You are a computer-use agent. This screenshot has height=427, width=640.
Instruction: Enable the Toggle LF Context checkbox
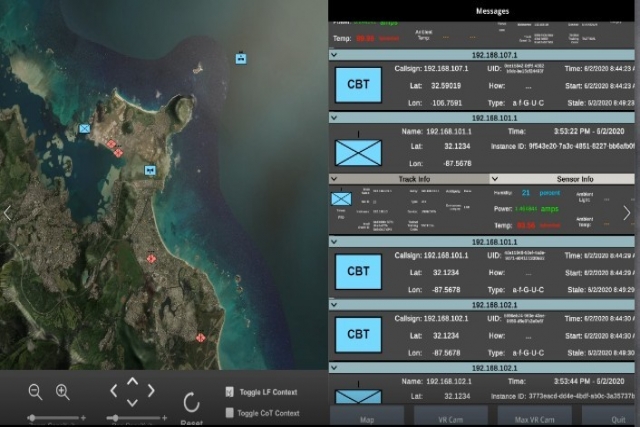pyautogui.click(x=229, y=392)
